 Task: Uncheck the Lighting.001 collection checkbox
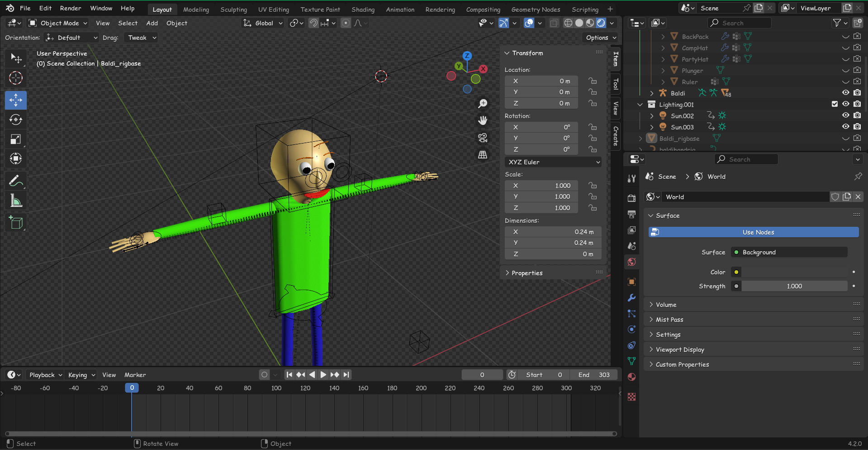pyautogui.click(x=834, y=104)
